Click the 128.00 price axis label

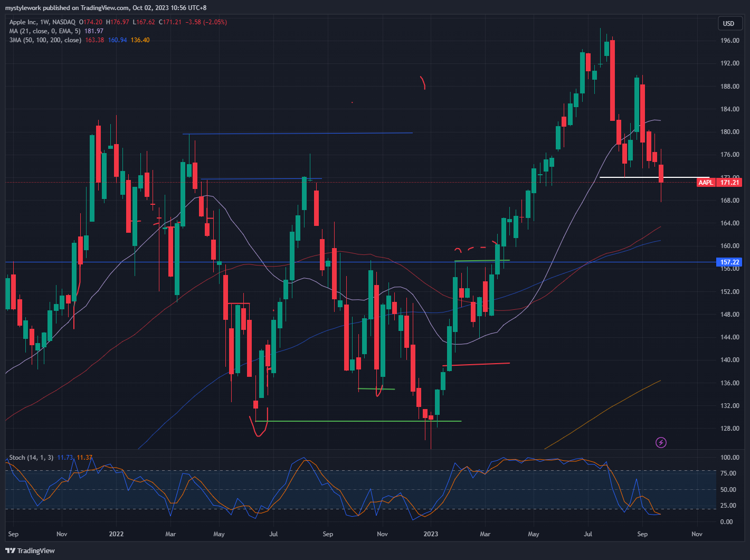click(730, 429)
